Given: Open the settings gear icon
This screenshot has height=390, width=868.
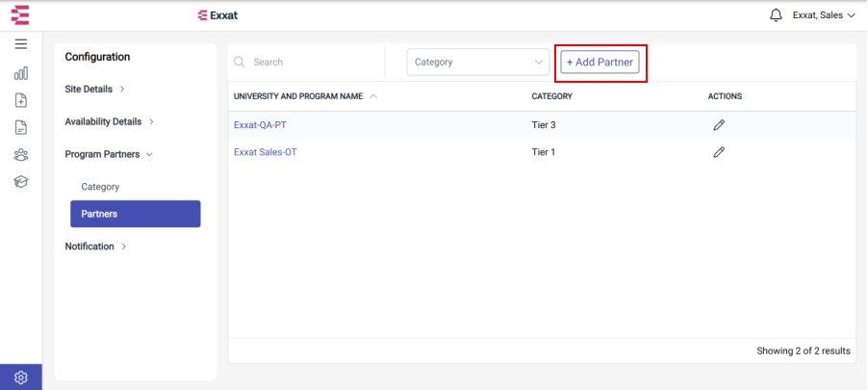Looking at the screenshot, I should click(21, 377).
